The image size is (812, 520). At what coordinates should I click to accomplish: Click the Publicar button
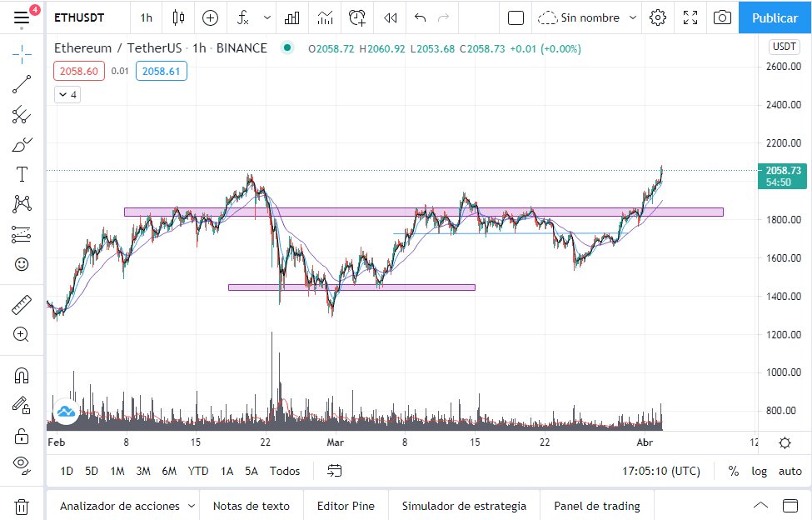pos(775,17)
